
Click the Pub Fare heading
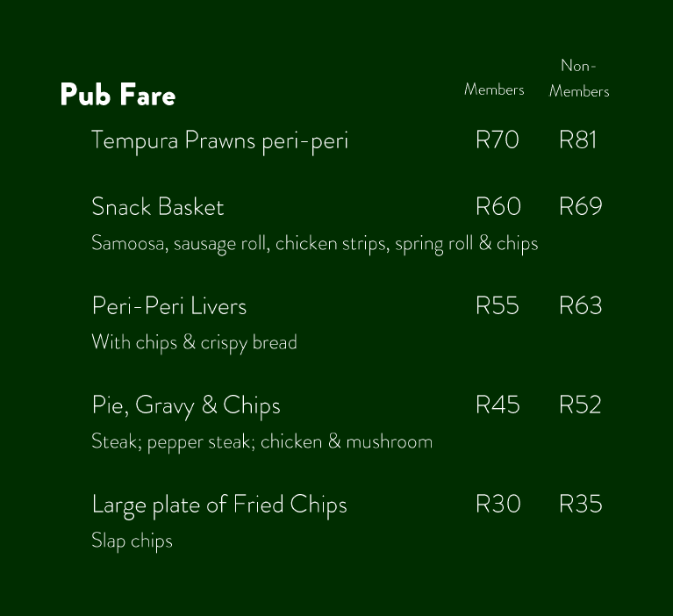point(118,95)
